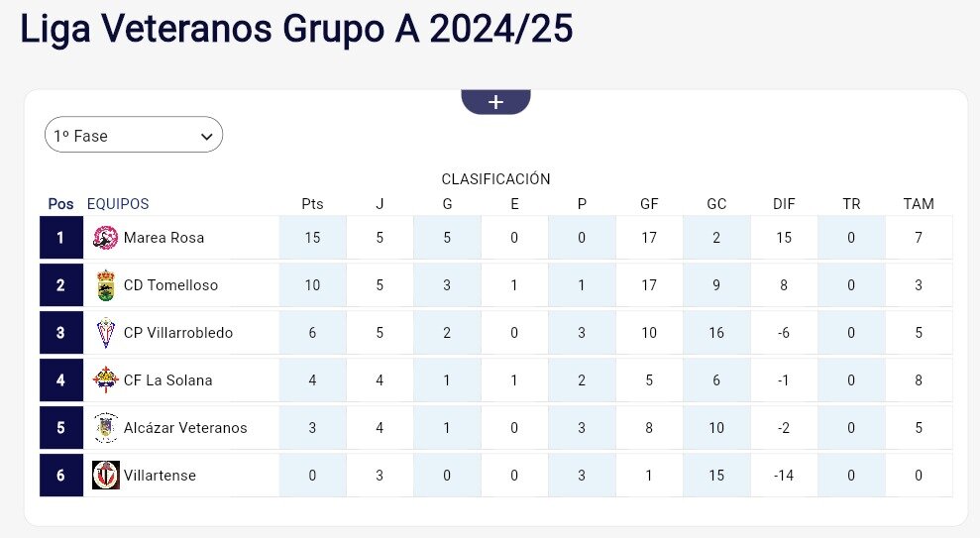Click the Alcázar Veteranos team crest
Screen dimensions: 980x538
pyautogui.click(x=105, y=428)
